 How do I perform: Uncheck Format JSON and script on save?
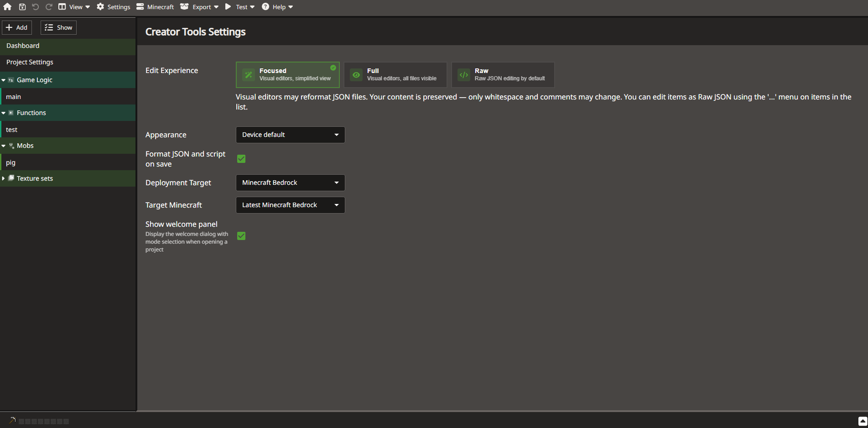[x=241, y=159]
